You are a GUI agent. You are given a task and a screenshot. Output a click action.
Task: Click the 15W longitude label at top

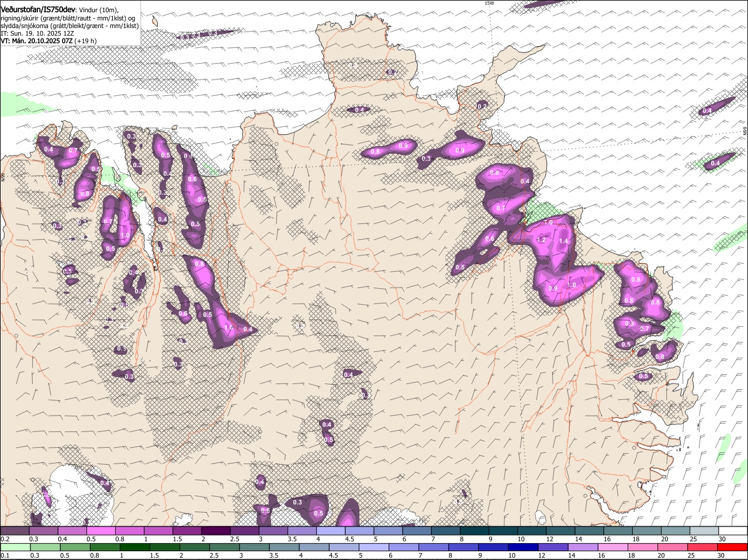tap(489, 3)
